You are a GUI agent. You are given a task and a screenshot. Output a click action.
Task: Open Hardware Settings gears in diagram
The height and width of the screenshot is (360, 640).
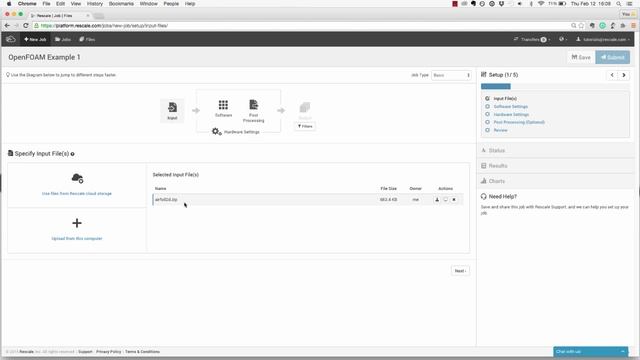click(x=217, y=131)
